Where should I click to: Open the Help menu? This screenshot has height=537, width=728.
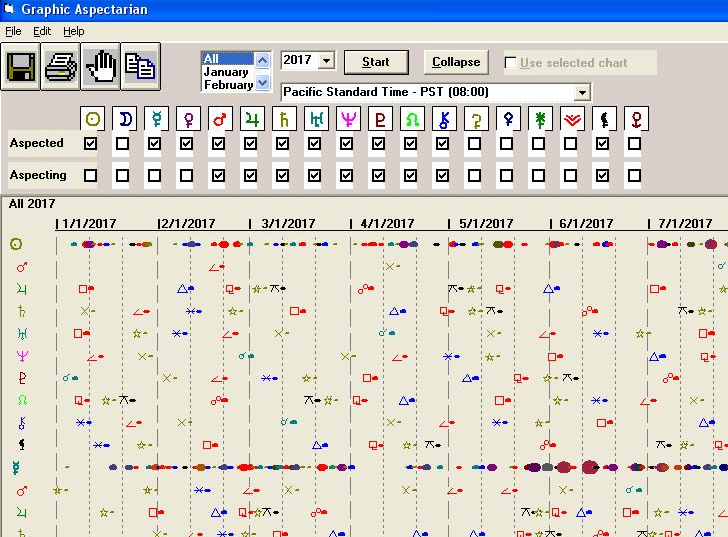[73, 32]
